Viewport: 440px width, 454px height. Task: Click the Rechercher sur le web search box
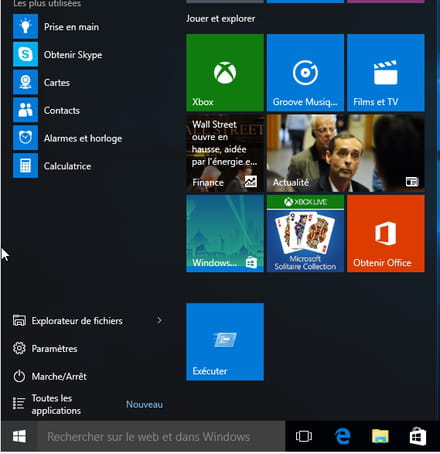162,436
